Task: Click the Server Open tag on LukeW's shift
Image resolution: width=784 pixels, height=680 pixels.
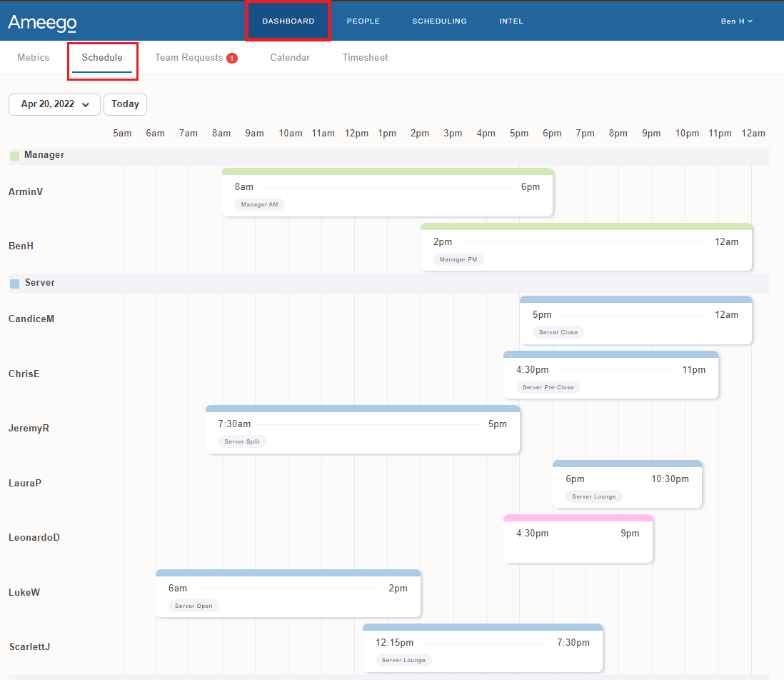Action: 193,605
